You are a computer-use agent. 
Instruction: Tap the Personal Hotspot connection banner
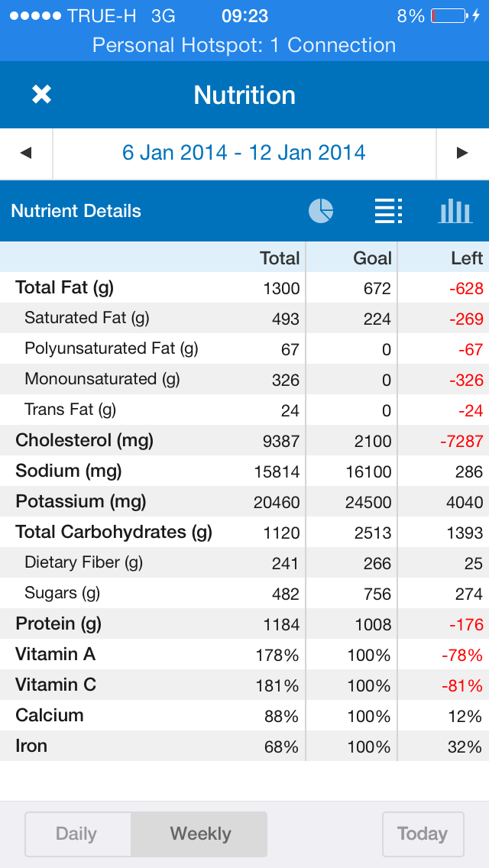coord(244,45)
